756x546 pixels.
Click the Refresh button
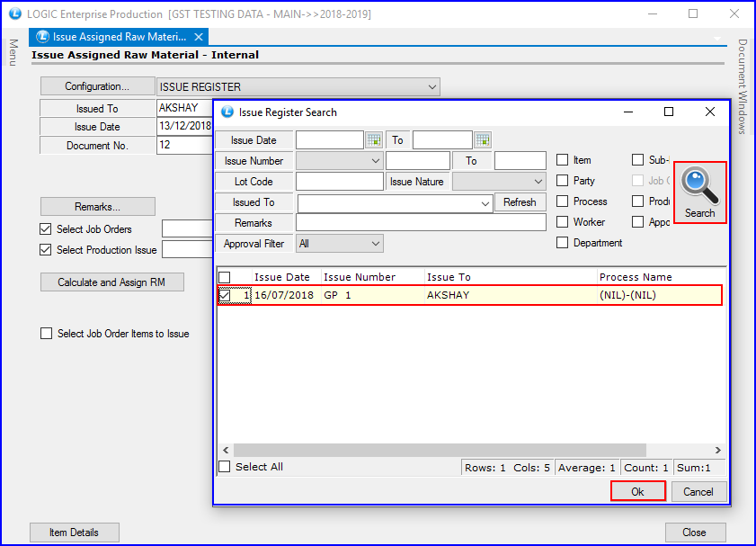click(x=520, y=202)
